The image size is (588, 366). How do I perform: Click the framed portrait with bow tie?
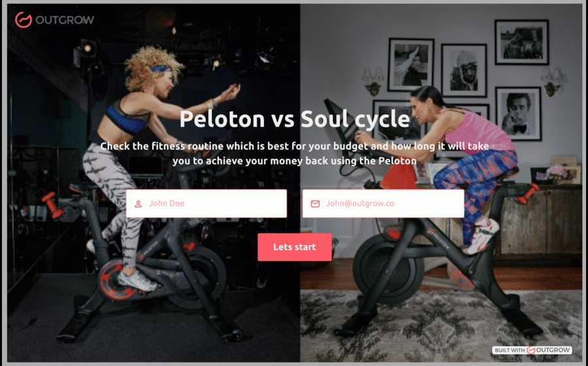click(x=519, y=114)
